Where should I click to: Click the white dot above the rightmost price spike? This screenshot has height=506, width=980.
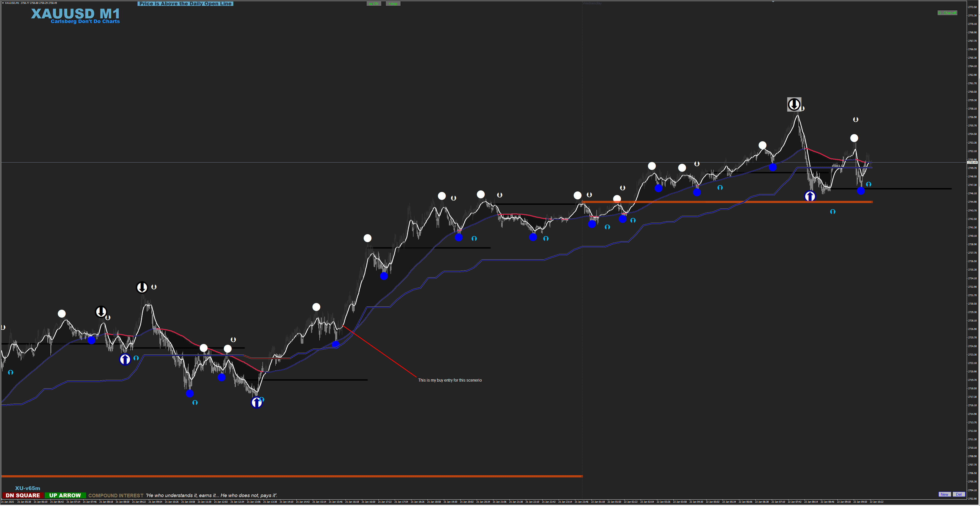pos(854,138)
